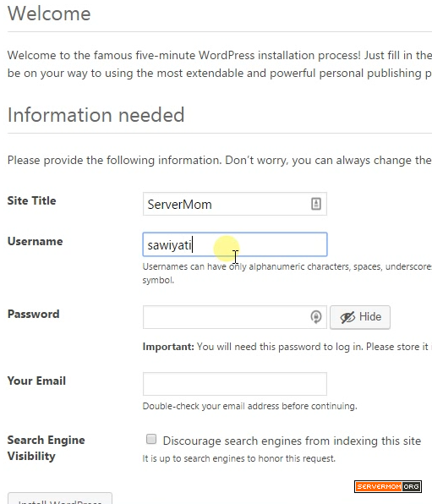Click the Discourage search engines label text

[x=292, y=441]
